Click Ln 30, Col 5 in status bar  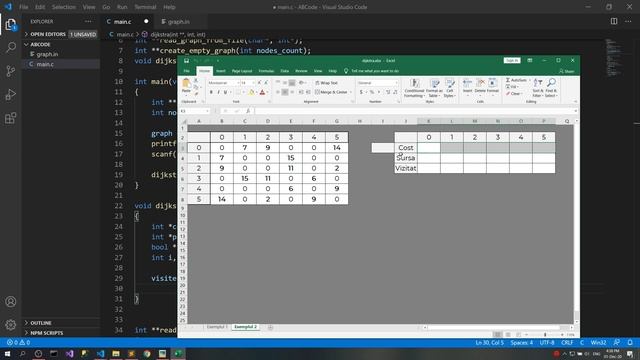[489, 342]
